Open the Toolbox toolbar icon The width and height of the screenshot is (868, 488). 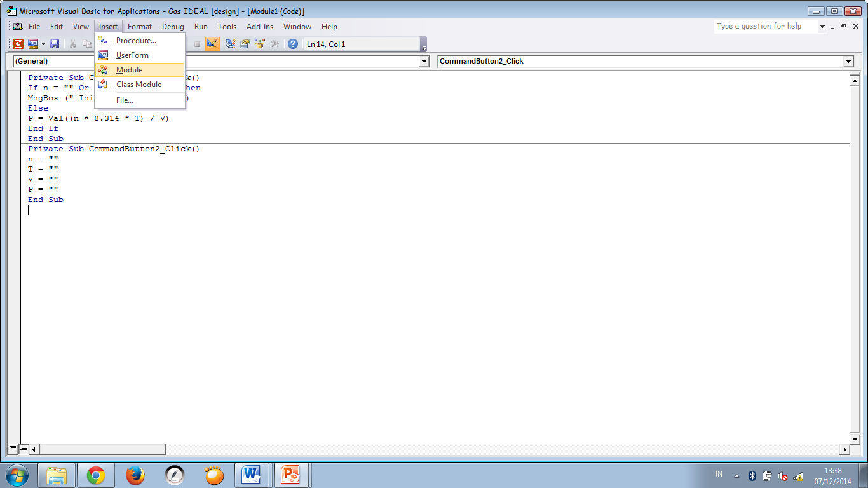pyautogui.click(x=275, y=44)
